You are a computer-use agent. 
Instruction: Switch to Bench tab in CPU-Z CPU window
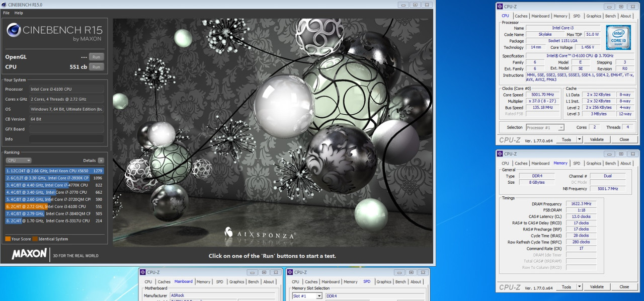(x=610, y=16)
